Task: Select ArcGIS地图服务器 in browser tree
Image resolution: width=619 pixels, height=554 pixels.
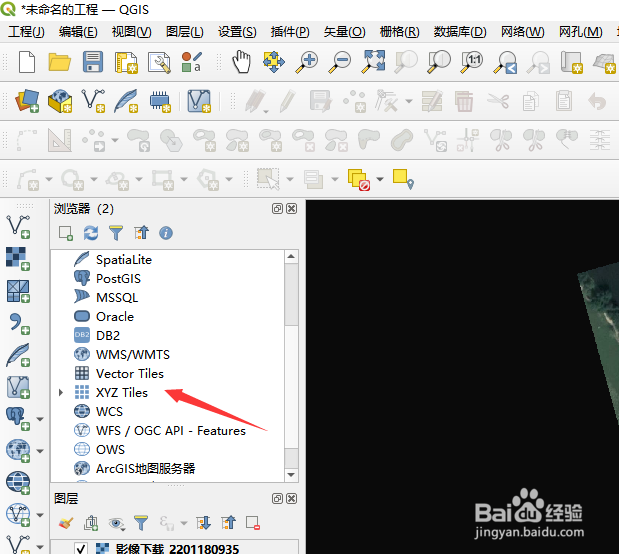Action: pyautogui.click(x=146, y=469)
